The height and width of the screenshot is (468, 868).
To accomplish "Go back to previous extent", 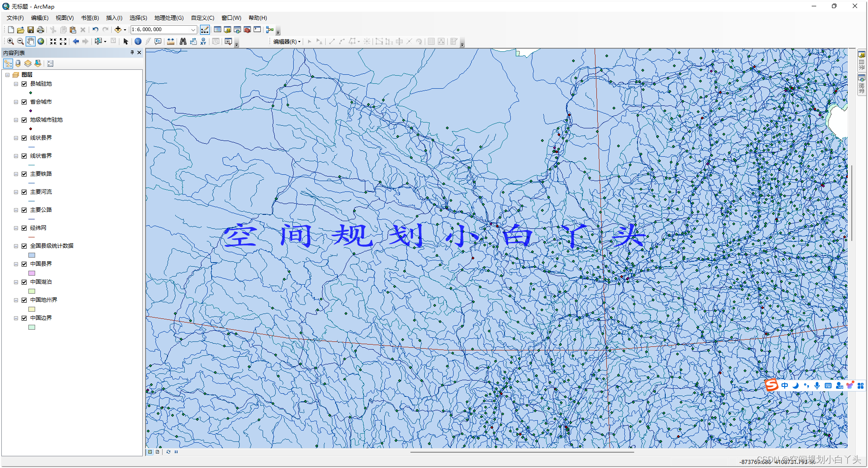I will point(76,41).
